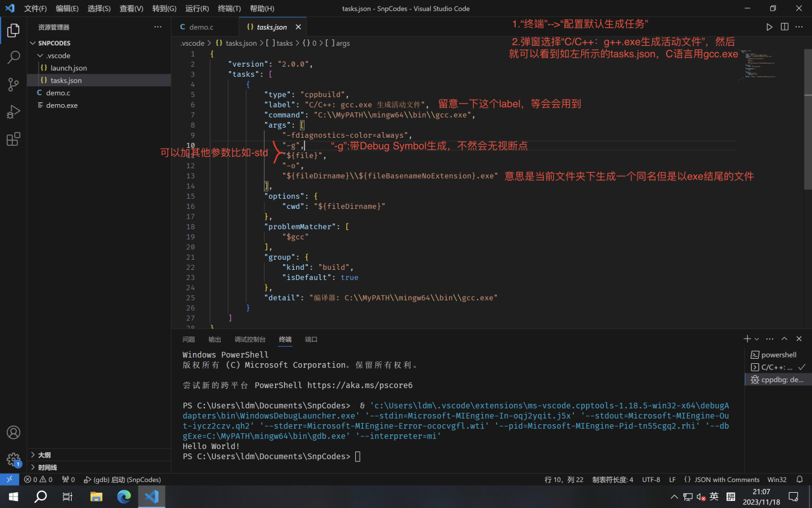Open explorer Views and More Actions menu

point(158,27)
